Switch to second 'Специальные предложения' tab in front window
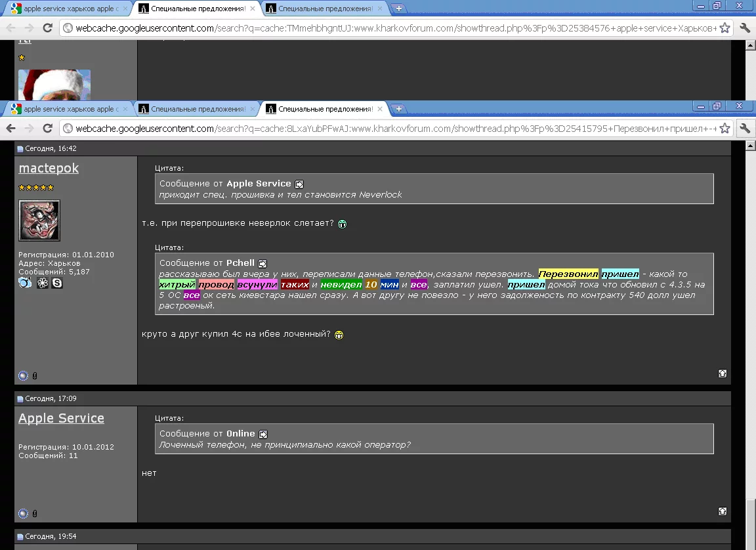 click(x=196, y=109)
